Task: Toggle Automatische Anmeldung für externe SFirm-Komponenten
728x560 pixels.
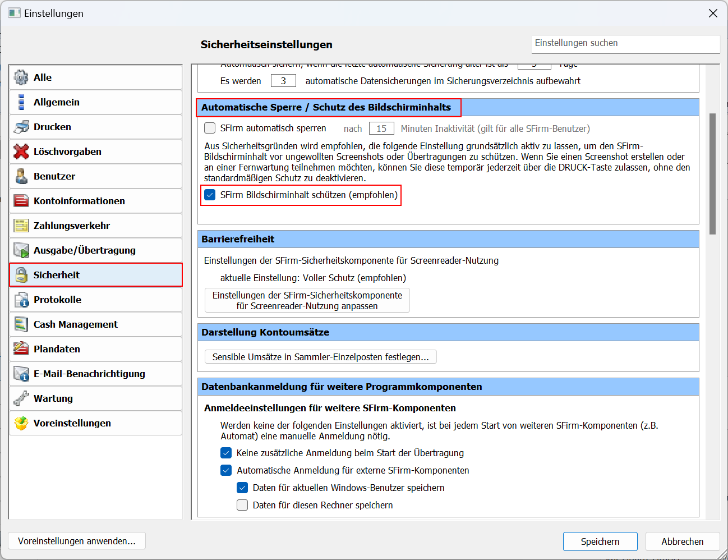Action: point(226,470)
